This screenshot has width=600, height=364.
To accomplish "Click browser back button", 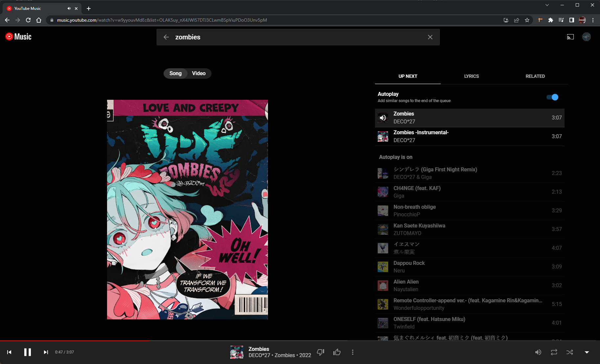I will tap(7, 20).
